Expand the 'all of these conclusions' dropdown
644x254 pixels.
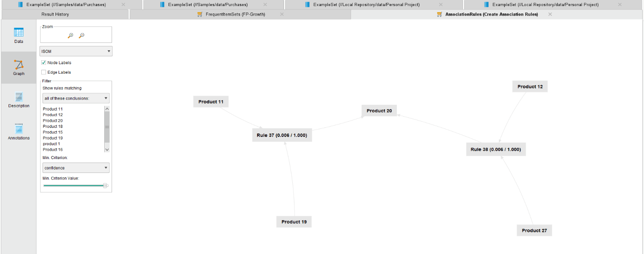76,98
